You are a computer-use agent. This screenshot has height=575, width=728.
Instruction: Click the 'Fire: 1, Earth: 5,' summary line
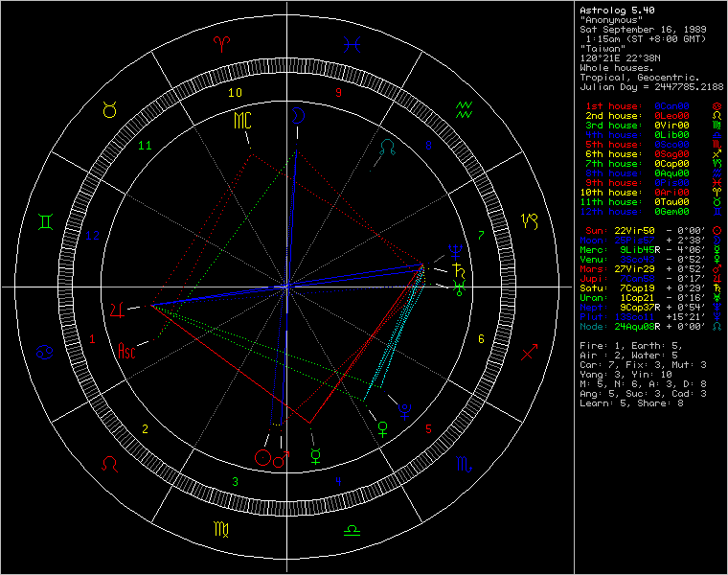tap(631, 346)
